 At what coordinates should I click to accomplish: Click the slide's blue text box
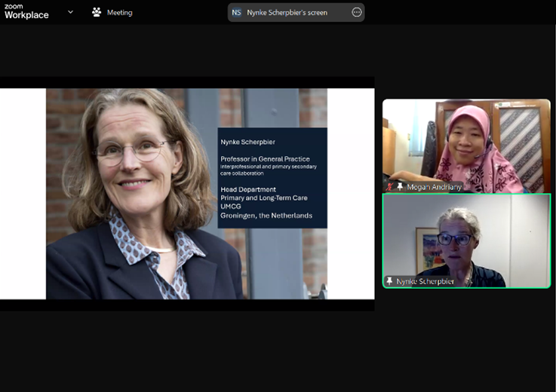pyautogui.click(x=272, y=178)
